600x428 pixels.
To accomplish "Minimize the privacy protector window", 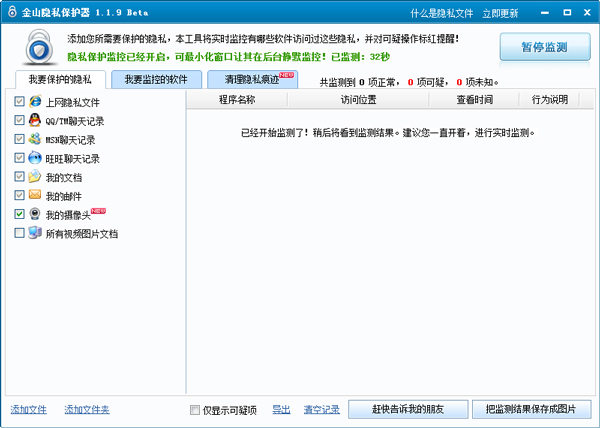I will (x=545, y=13).
